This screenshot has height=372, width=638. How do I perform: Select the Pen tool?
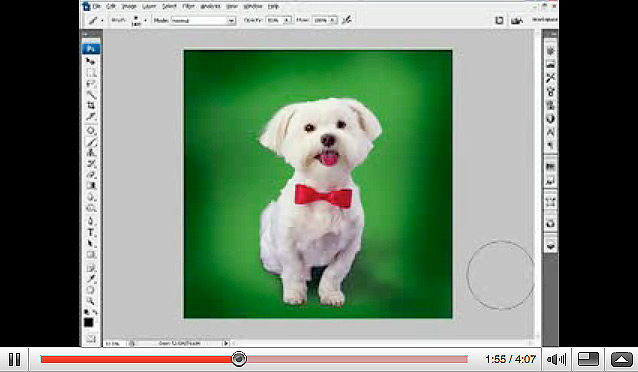coord(91,222)
